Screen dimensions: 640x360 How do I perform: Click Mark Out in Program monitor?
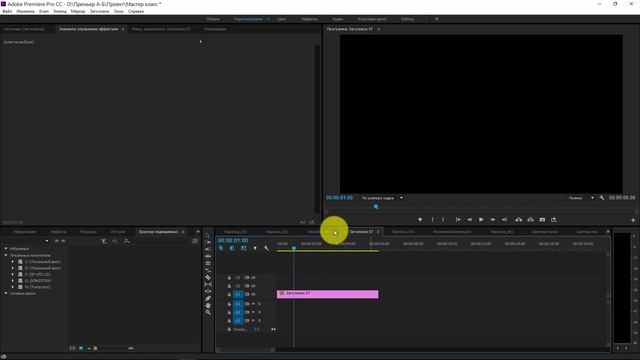coord(443,220)
